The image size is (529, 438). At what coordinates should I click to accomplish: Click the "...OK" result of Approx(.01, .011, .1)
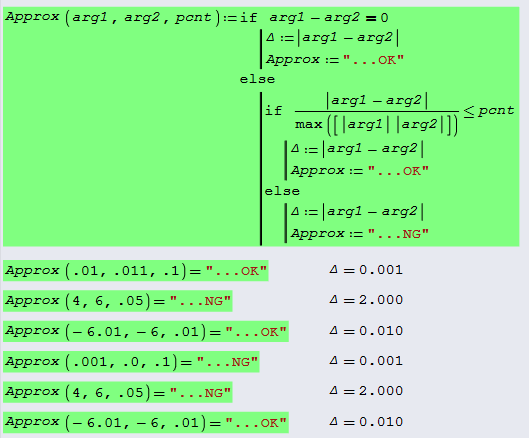236,271
